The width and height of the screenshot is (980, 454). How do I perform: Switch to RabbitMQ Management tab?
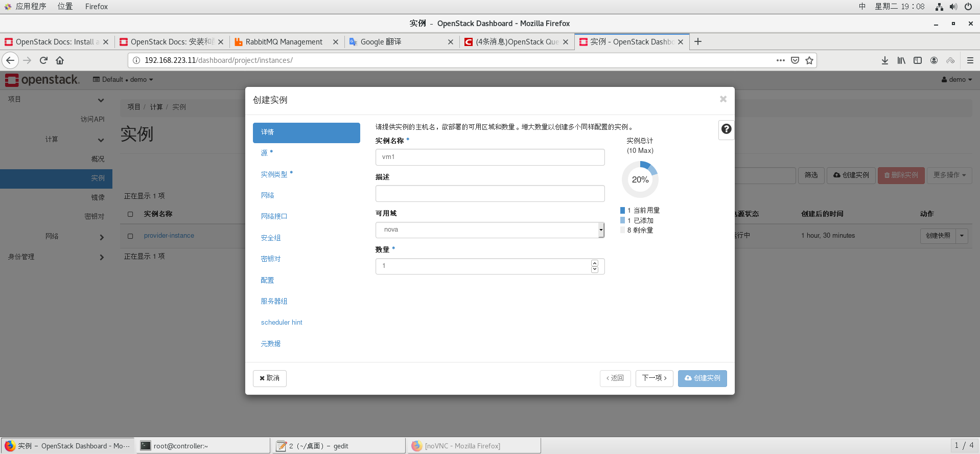[284, 42]
